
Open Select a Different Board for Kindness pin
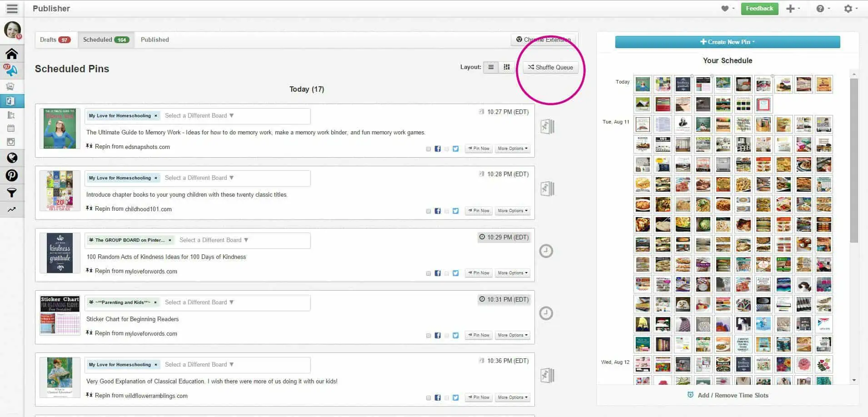(x=214, y=240)
